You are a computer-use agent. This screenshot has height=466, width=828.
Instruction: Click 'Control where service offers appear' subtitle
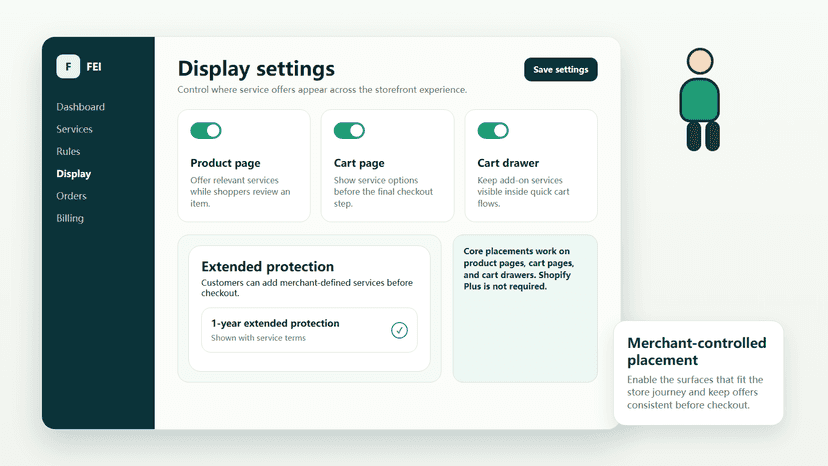[322, 90]
